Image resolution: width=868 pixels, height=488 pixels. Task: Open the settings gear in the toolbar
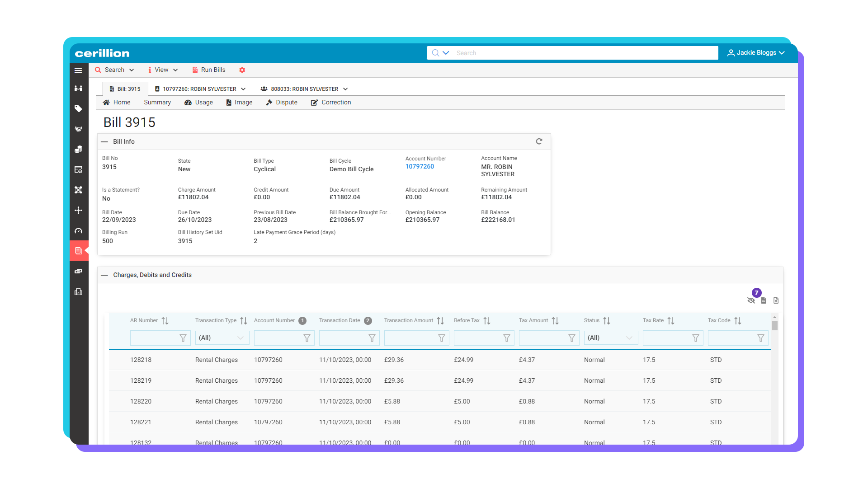tap(242, 70)
